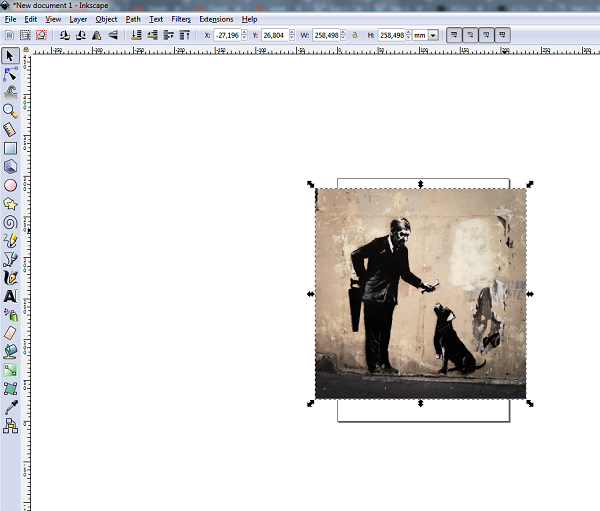Open the mm units dropdown

[433, 35]
